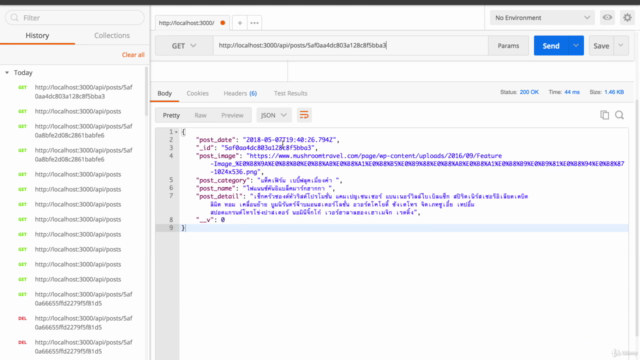The image size is (640, 360).
Task: Open the JSON format dropdown
Action: (273, 115)
